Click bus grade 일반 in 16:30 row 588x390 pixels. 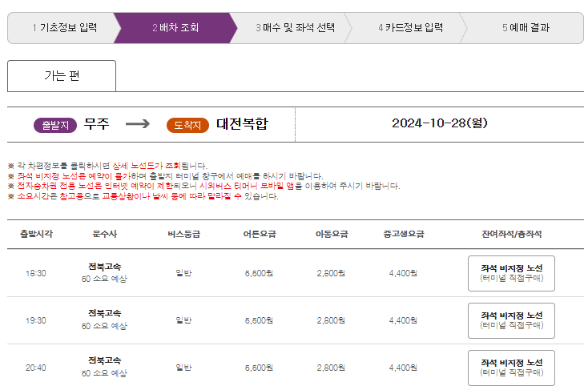pos(183,273)
